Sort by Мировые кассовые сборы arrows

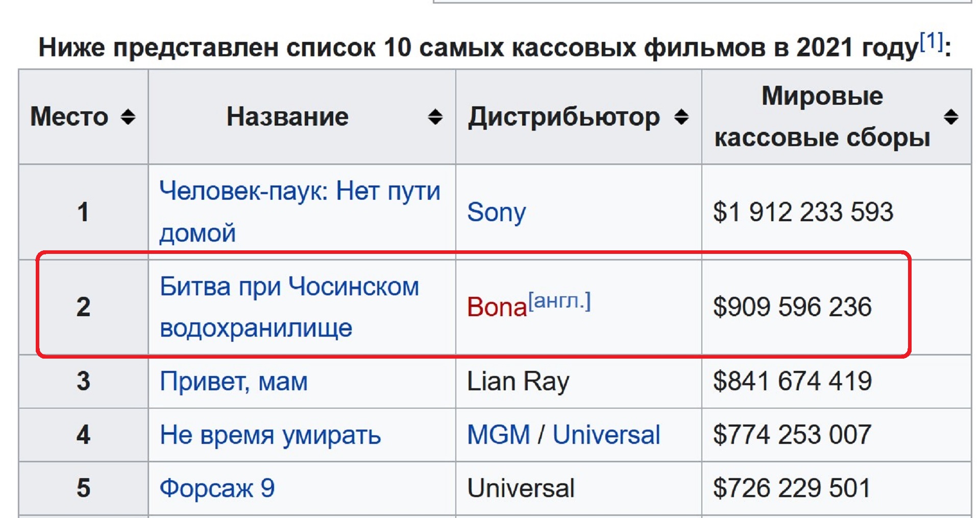950,117
